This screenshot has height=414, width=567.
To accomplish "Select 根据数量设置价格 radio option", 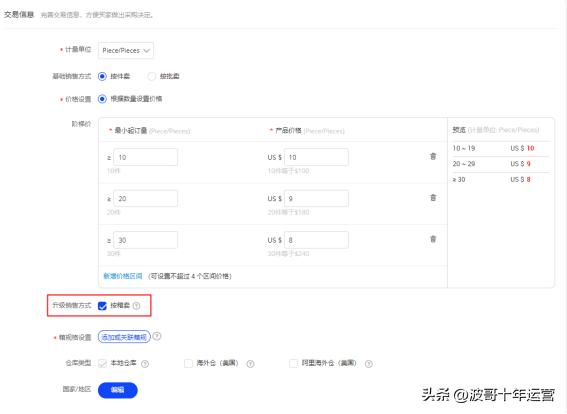I will tap(102, 99).
